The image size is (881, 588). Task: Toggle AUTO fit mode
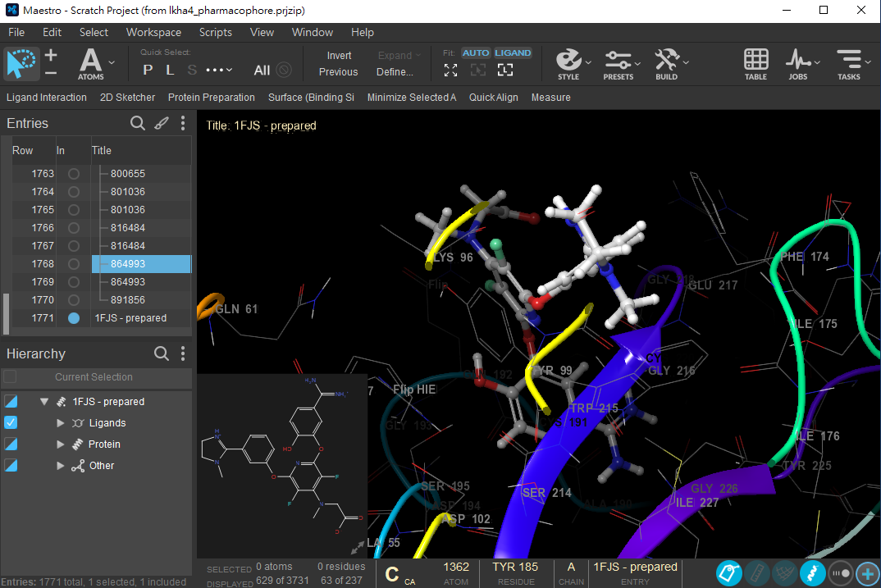[476, 52]
